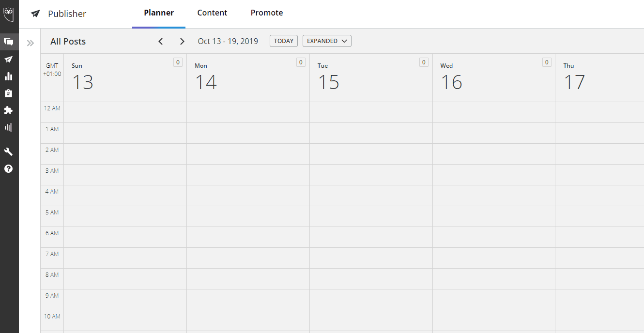Click the GMT +01:00 timezone label
The image size is (644, 333).
[52, 70]
